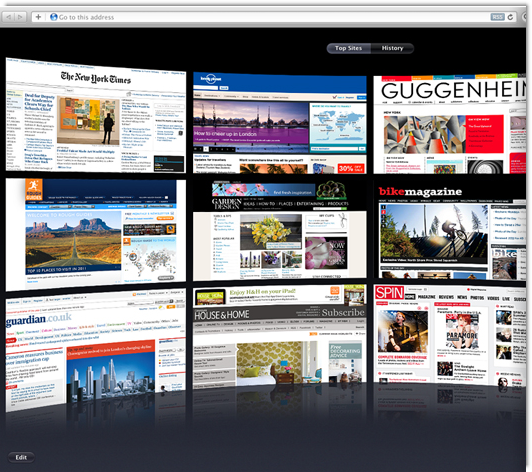Click the browser Back arrow button
532x472 pixels.
tap(8, 17)
